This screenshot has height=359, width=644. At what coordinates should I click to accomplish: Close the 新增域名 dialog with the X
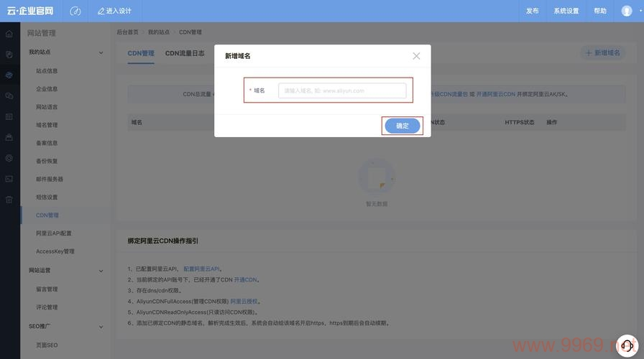(x=416, y=56)
